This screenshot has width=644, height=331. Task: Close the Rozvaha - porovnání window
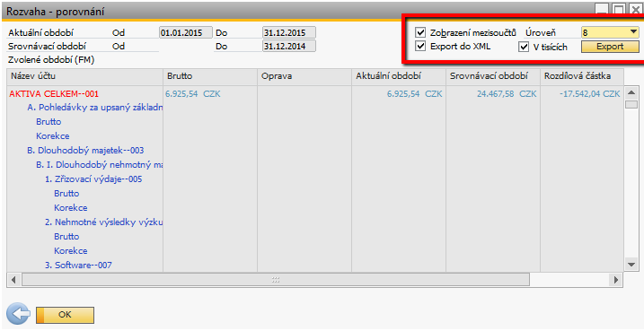tap(637, 9)
